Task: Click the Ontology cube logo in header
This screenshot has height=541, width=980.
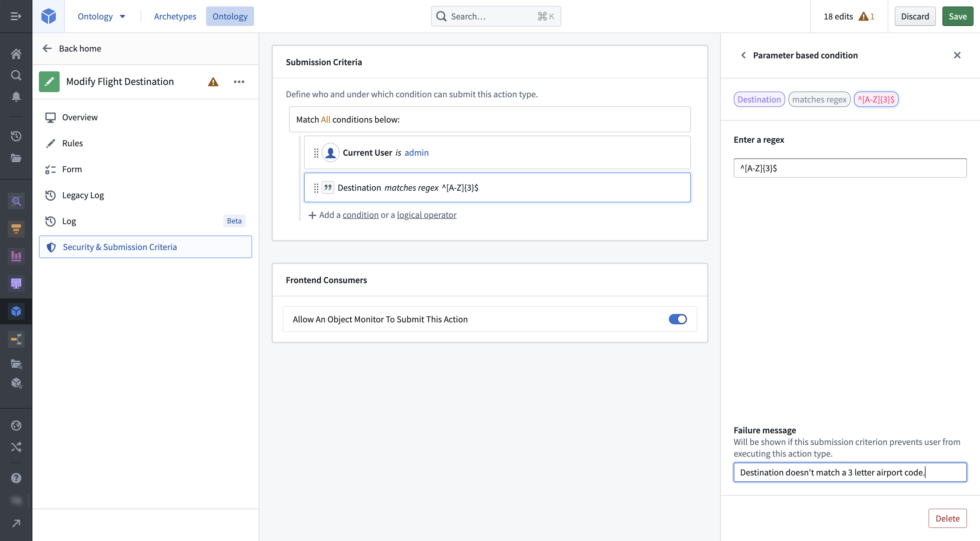Action: click(x=48, y=16)
